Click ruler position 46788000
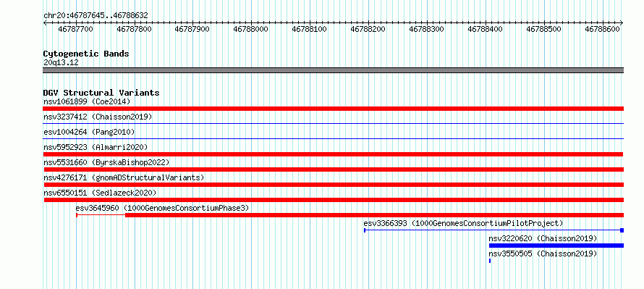The height and width of the screenshot is (289, 644). (251, 29)
